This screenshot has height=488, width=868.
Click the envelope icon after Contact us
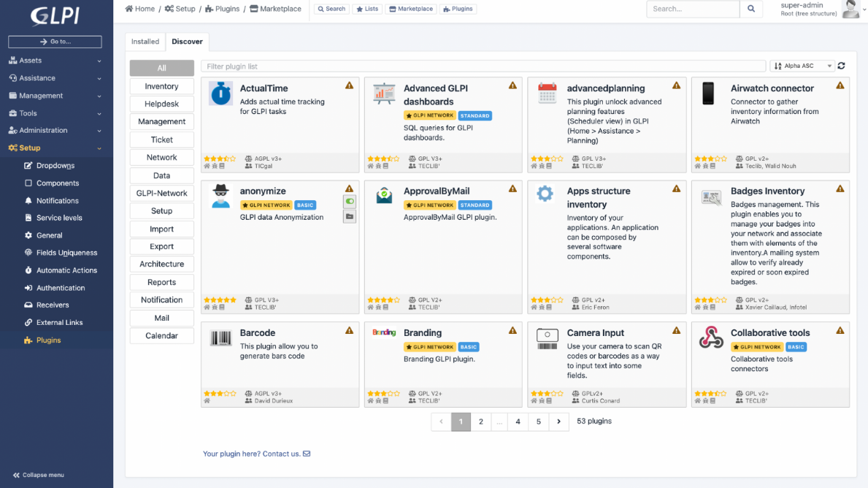(307, 454)
